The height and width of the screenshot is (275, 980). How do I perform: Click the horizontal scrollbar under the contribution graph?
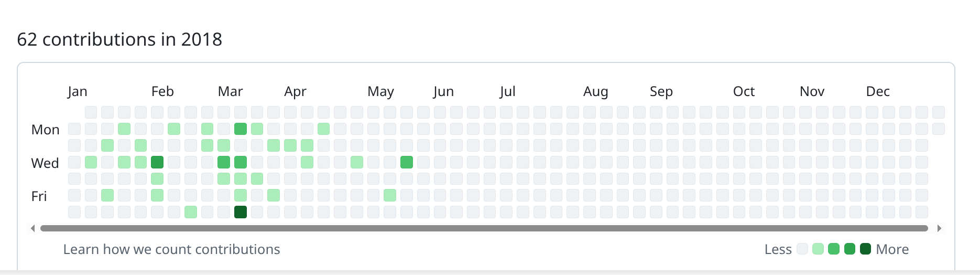484,228
